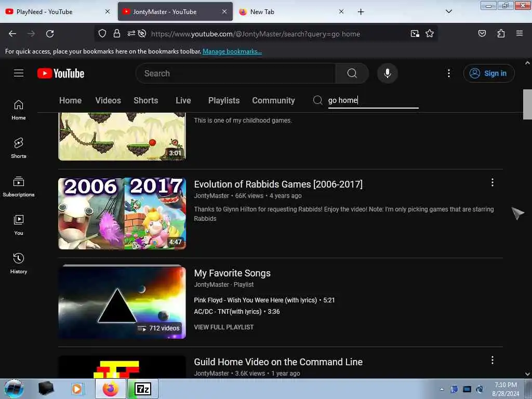Image resolution: width=532 pixels, height=399 pixels.
Task: Open the channel Live tab
Action: pos(183,100)
